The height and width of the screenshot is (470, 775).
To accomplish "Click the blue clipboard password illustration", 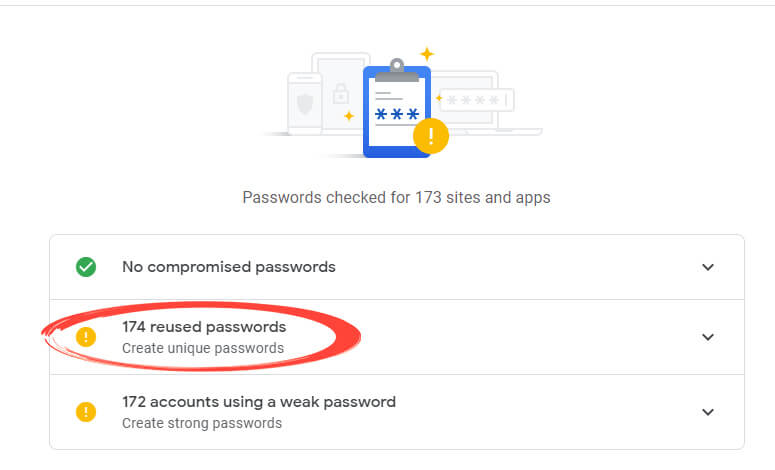I will coord(397,111).
